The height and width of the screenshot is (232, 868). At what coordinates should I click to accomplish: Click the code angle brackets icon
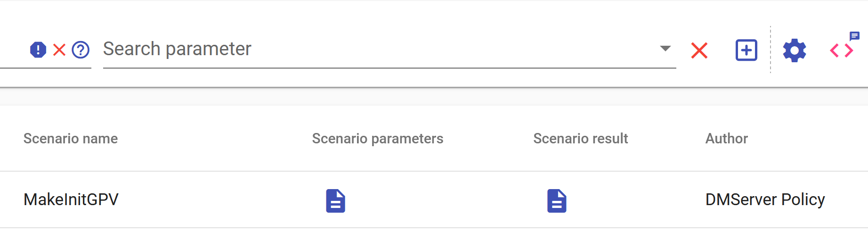(x=841, y=50)
